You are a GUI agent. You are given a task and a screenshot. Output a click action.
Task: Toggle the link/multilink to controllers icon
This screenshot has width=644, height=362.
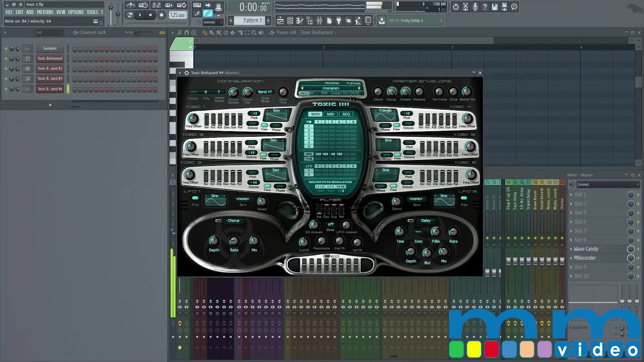click(x=208, y=14)
